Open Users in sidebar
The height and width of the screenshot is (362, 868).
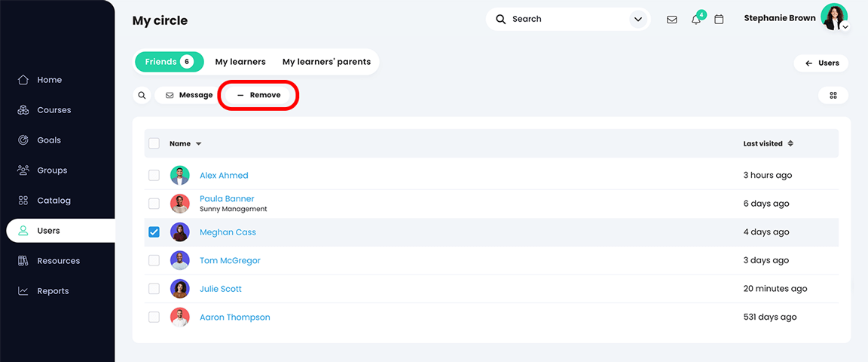[x=60, y=231]
